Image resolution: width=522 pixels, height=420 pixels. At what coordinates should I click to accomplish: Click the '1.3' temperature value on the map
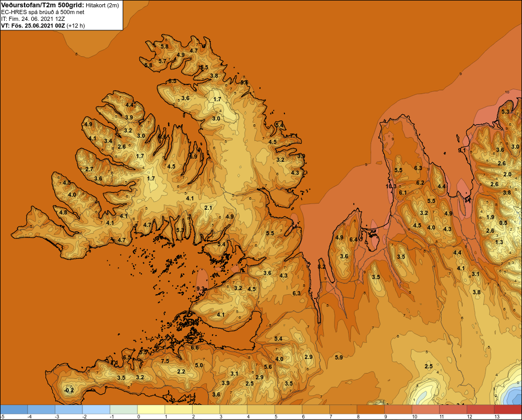[499, 242]
